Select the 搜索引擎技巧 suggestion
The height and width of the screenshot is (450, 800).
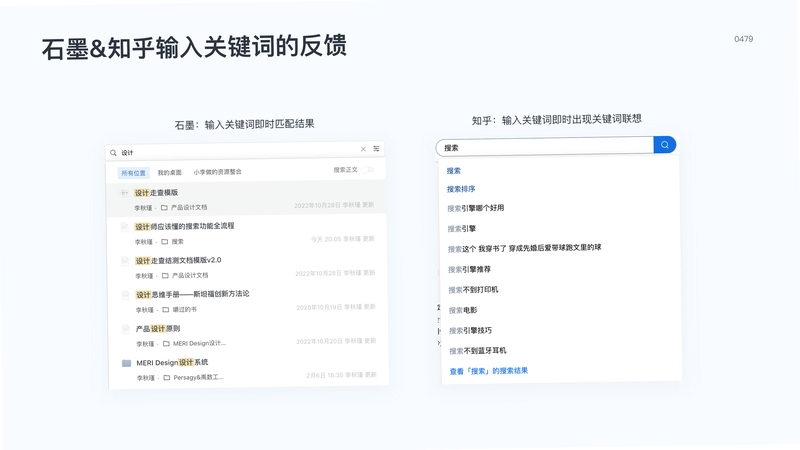[x=470, y=331]
